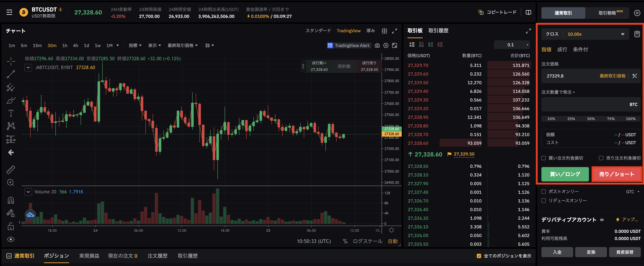This screenshot has width=644, height=266.
Task: Toggle derivatives account balance visibility eye
Action: click(602, 220)
